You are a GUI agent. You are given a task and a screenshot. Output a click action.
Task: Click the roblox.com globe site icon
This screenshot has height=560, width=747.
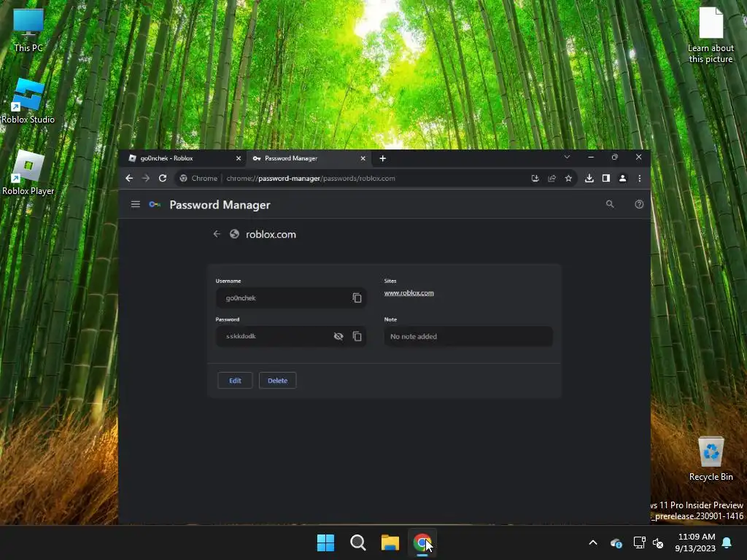pos(234,234)
